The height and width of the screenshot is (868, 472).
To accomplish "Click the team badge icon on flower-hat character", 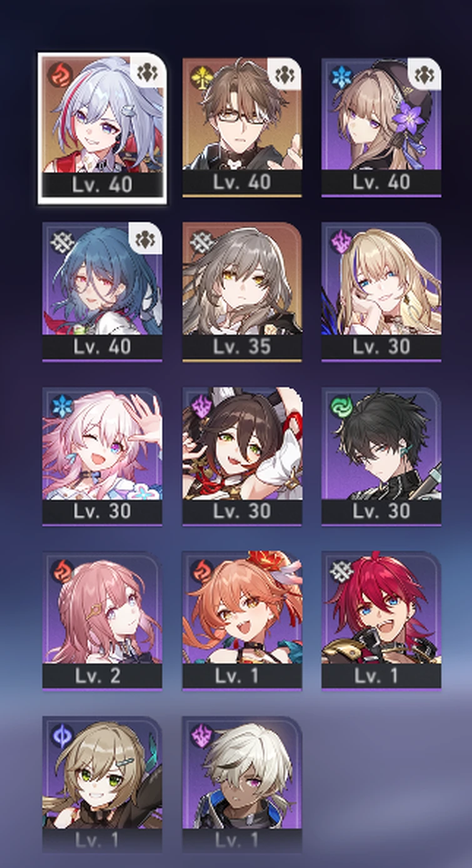I will (425, 74).
